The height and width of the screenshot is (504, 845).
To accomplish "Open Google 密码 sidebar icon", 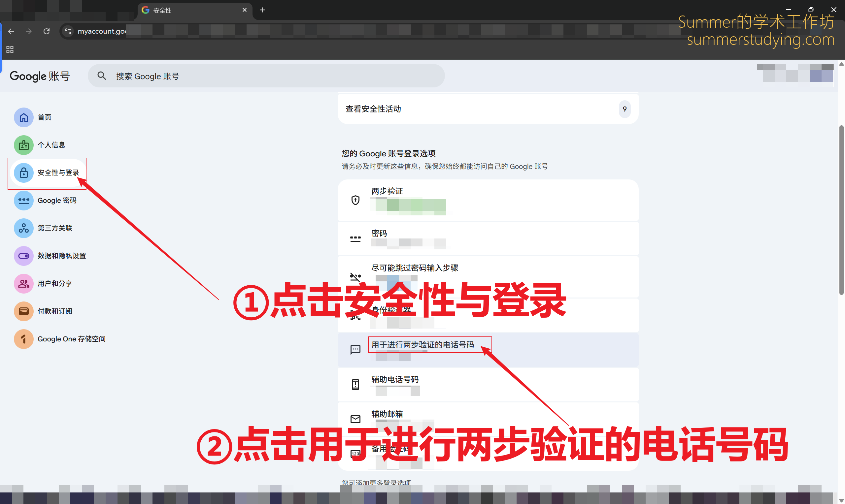I will 23,200.
